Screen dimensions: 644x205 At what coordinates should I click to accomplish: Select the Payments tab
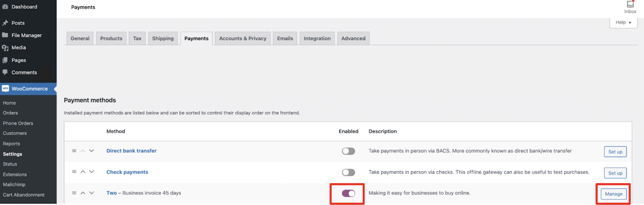196,38
